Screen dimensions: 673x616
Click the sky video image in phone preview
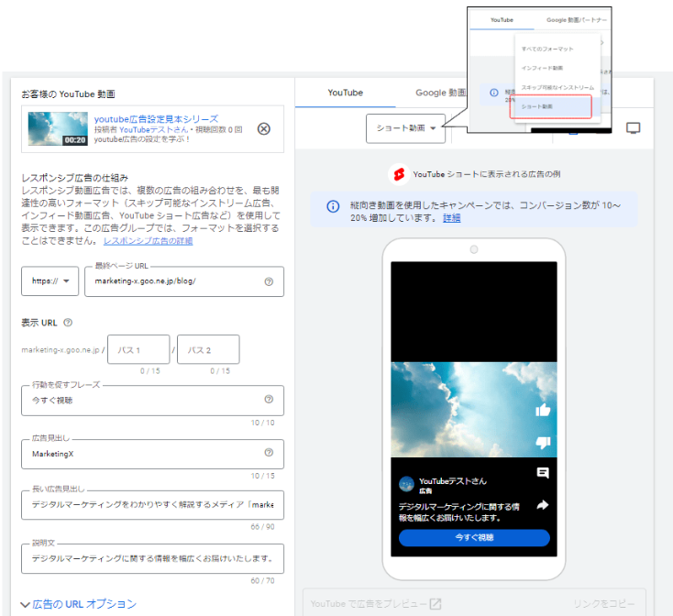pos(474,410)
